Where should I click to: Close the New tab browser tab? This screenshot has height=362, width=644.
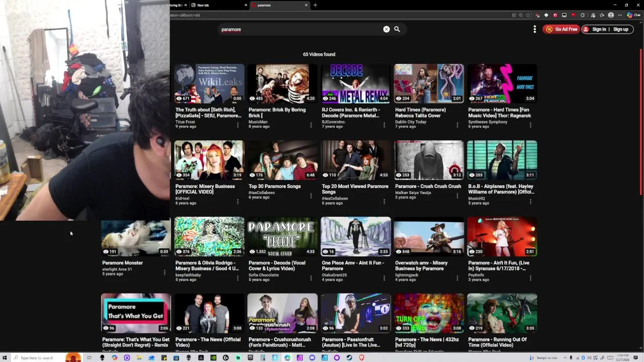(246, 5)
